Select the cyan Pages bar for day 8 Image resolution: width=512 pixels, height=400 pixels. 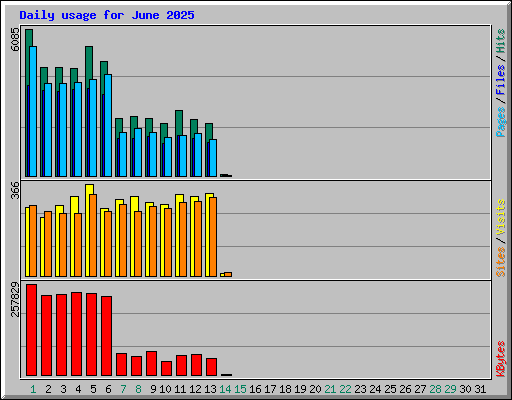point(138,152)
